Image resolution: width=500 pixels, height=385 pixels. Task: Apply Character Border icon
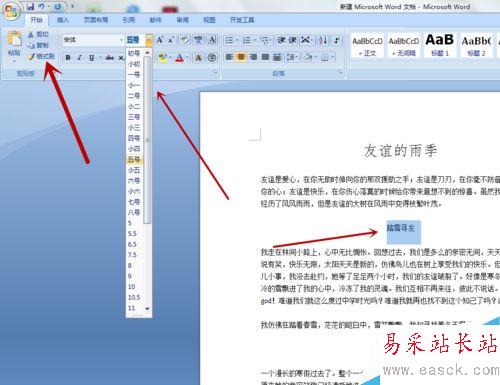212,40
